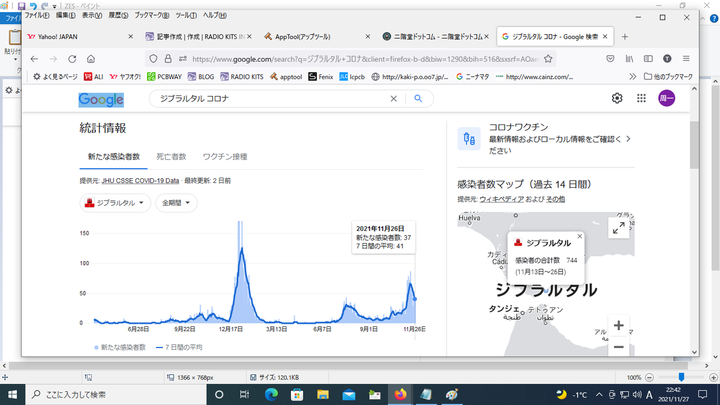Go to the Firefox home page icon
The image size is (720, 405).
[91, 59]
